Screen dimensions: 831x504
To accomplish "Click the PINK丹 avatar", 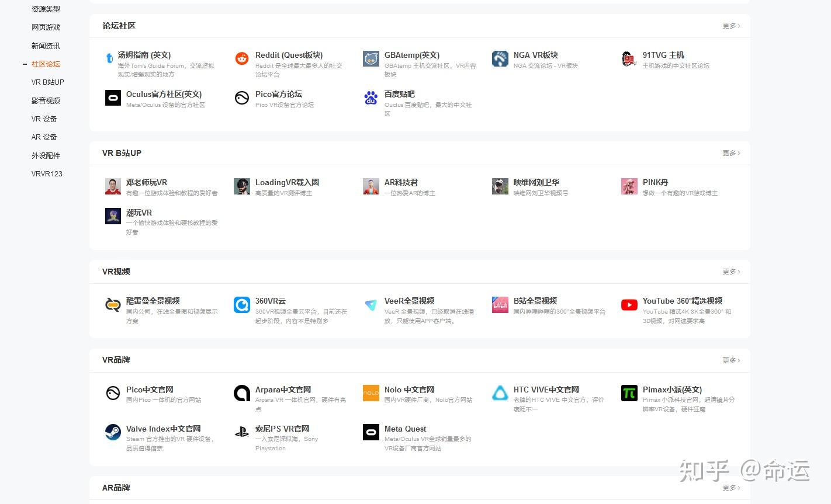I will pos(629,186).
